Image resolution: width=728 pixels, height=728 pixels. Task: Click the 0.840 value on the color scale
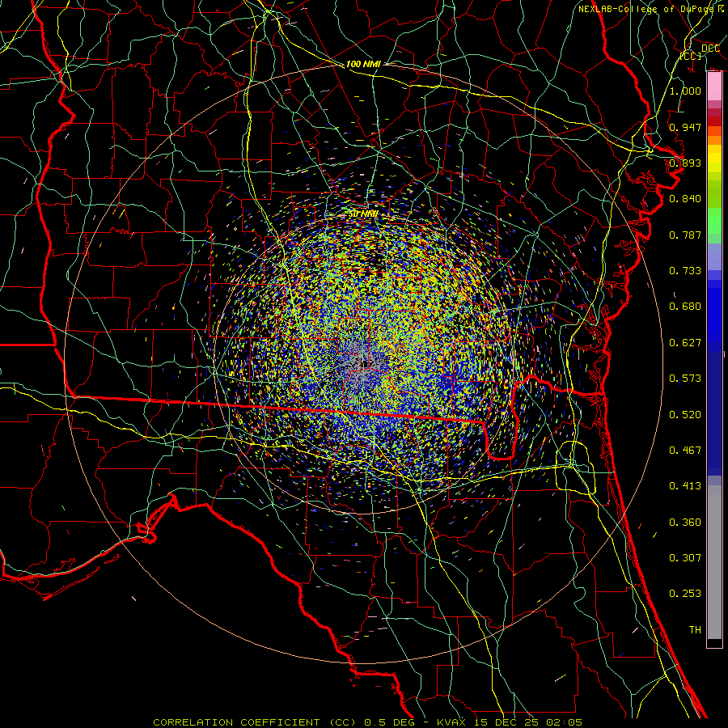(685, 199)
